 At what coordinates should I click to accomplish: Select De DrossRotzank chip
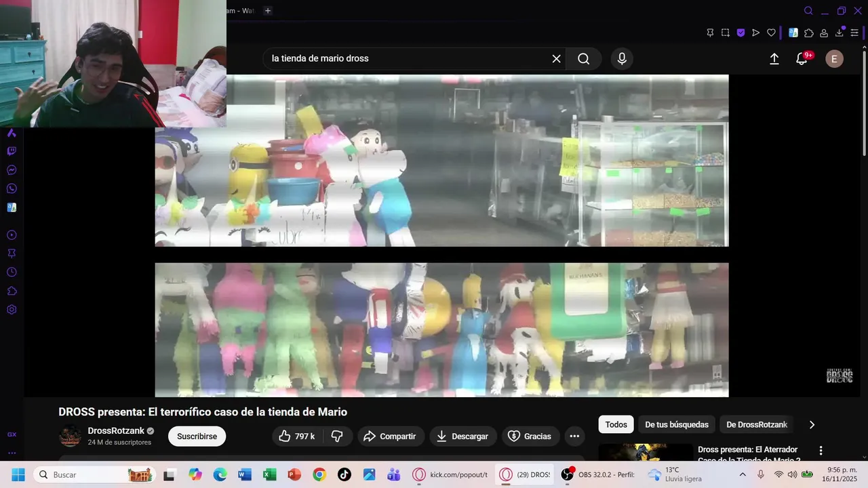coord(757,425)
